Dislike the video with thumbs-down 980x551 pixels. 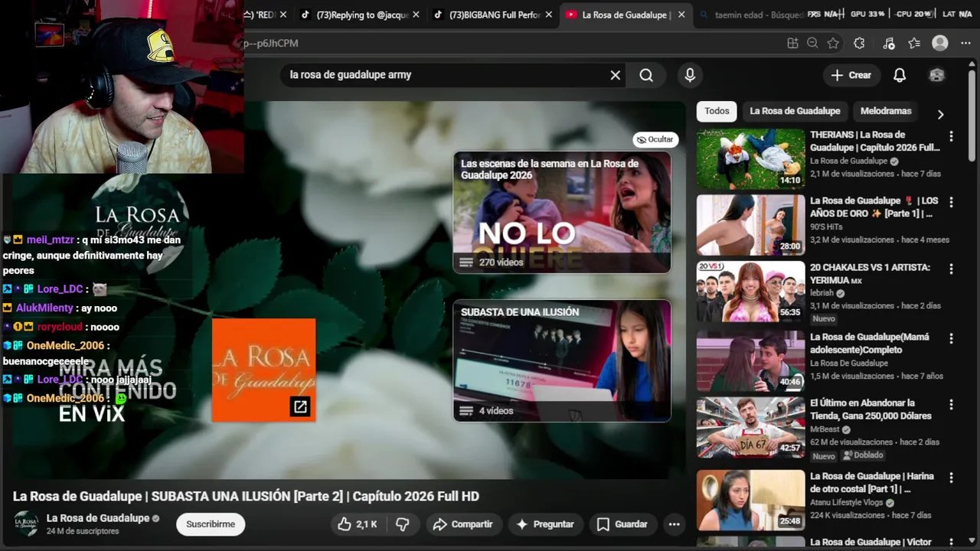403,524
